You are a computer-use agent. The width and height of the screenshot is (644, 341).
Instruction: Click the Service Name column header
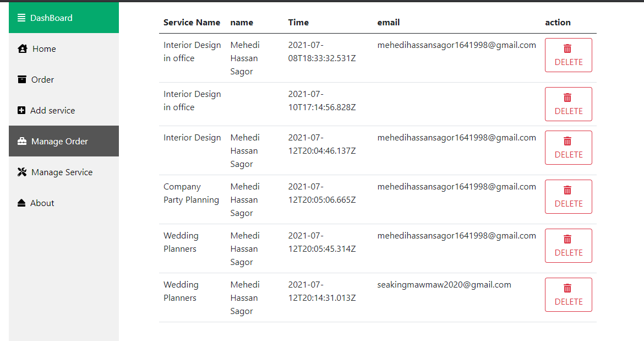(192, 22)
